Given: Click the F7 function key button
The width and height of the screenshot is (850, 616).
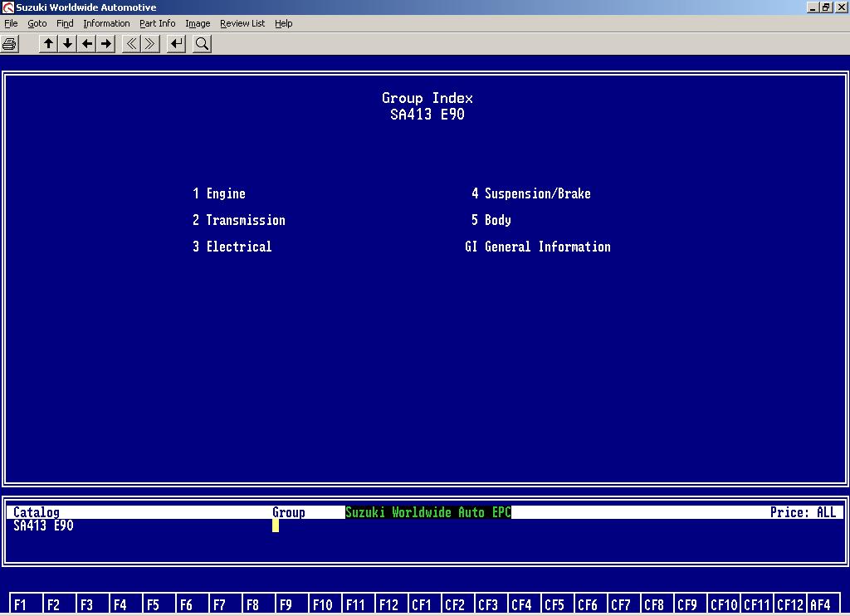Looking at the screenshot, I should pos(225,604).
